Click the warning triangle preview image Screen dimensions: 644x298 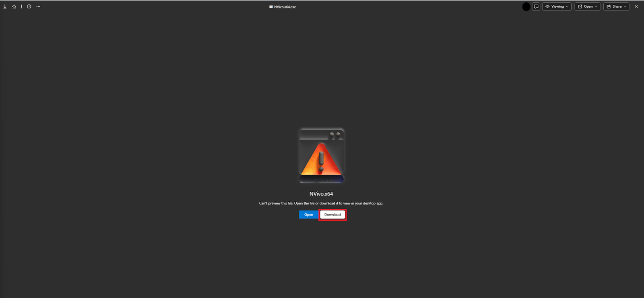[x=321, y=156]
